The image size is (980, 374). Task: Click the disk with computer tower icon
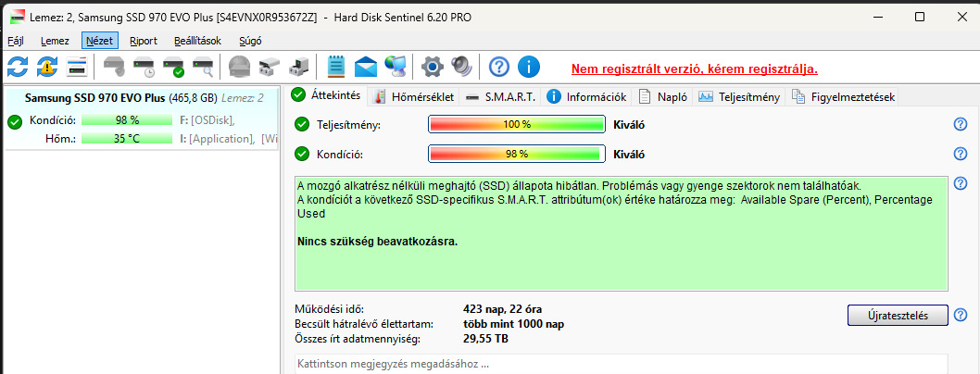(299, 66)
